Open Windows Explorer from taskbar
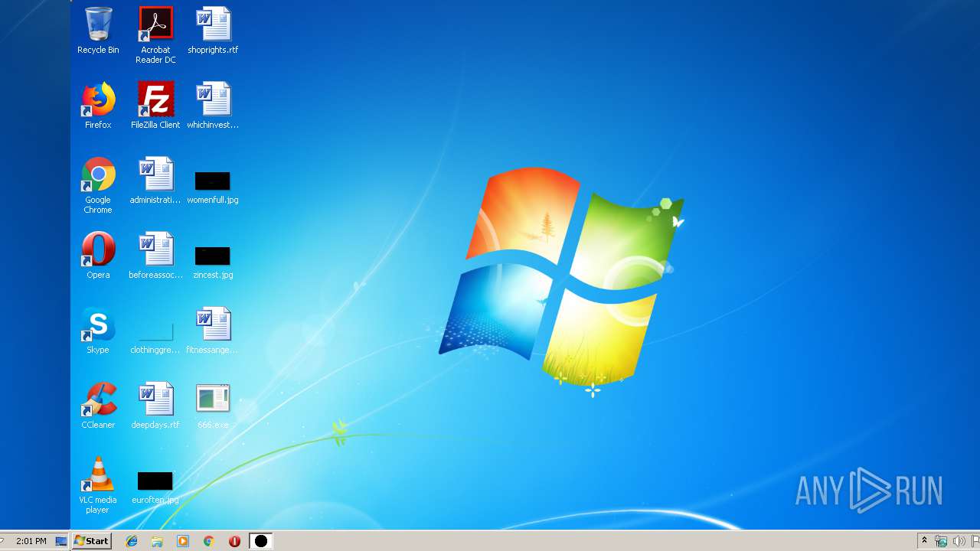The width and height of the screenshot is (980, 551). click(x=157, y=541)
